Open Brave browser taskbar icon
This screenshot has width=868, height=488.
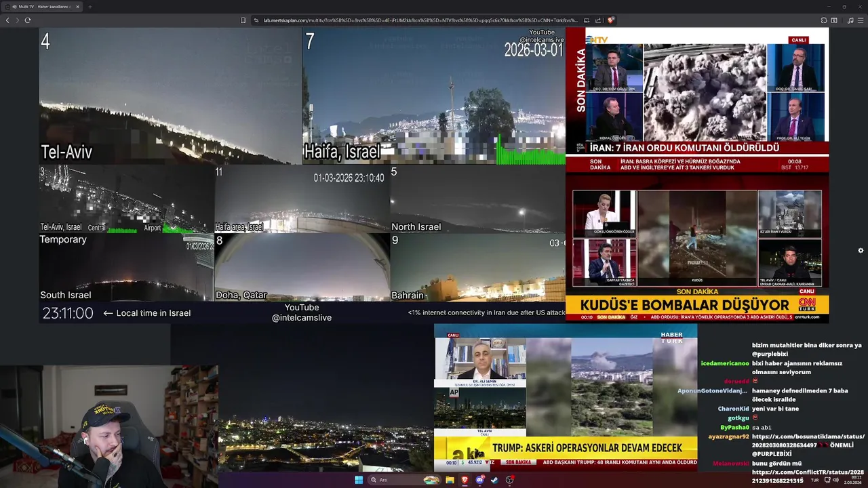(465, 480)
